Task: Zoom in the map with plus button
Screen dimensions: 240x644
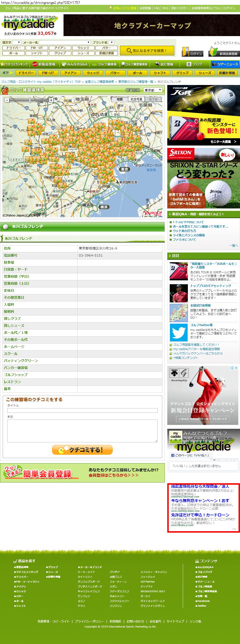Action: click(51, 100)
